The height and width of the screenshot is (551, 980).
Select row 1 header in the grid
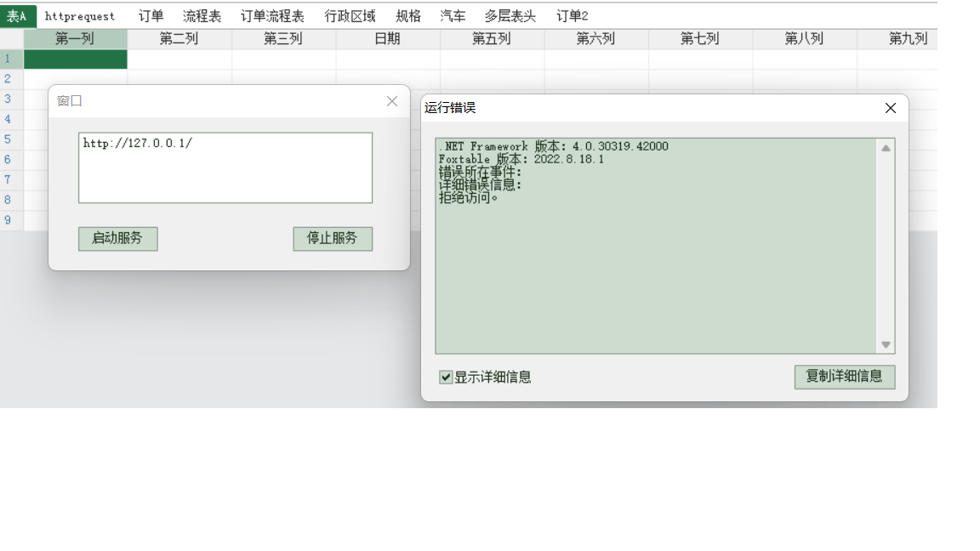pos(11,59)
